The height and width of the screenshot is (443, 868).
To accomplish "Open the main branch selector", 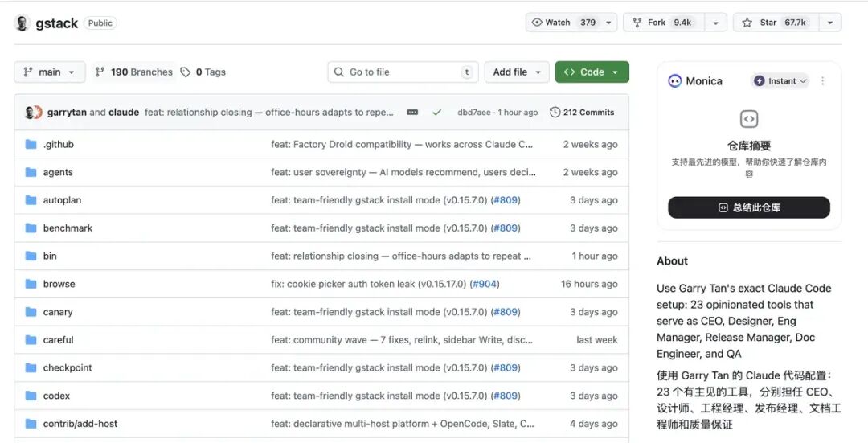I will pyautogui.click(x=49, y=72).
